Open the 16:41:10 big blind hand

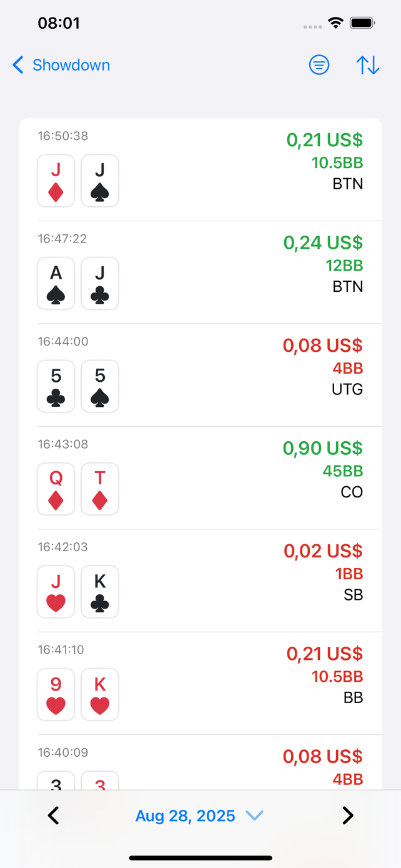tap(200, 684)
